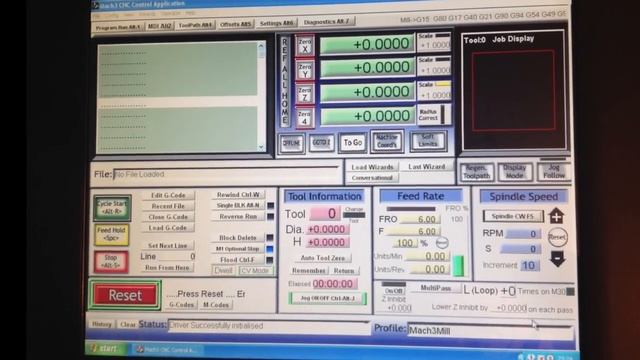Open the Diagnostics Alt-7 tab
The width and height of the screenshot is (640, 360).
327,22
